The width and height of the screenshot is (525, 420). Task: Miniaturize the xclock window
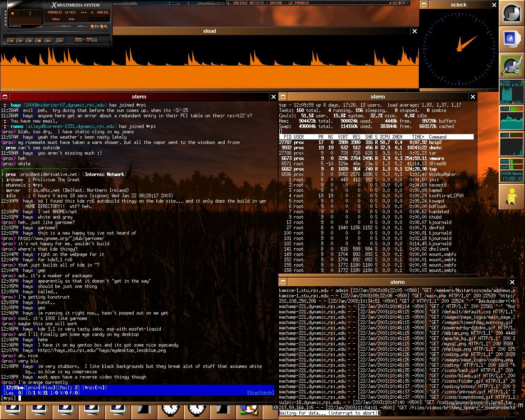click(x=424, y=5)
